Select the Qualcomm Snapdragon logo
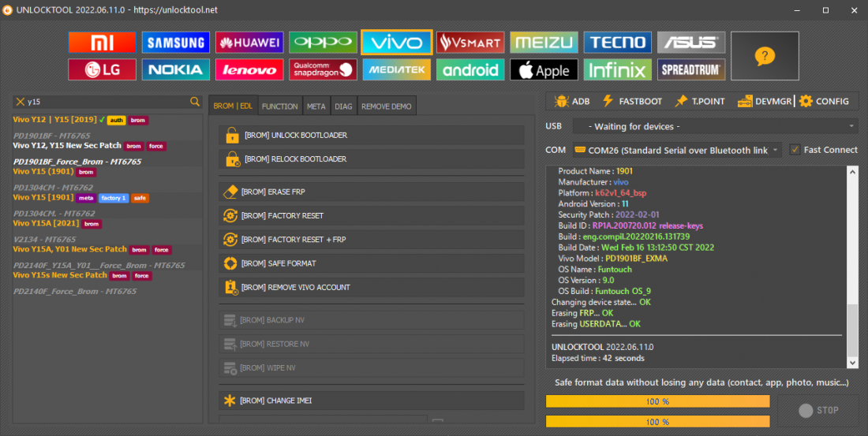 coord(323,69)
